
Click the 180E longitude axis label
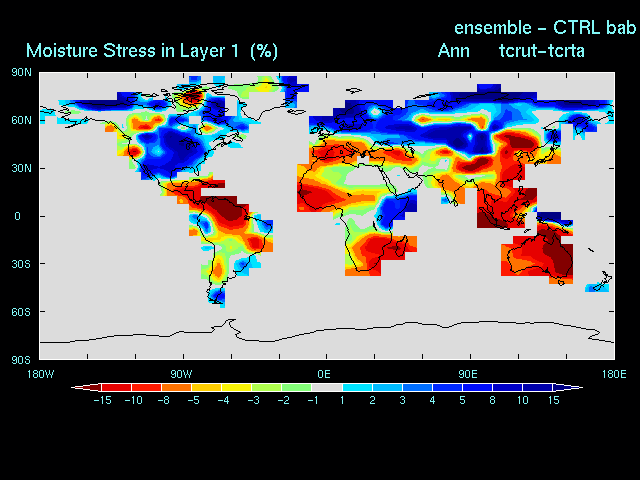(613, 374)
